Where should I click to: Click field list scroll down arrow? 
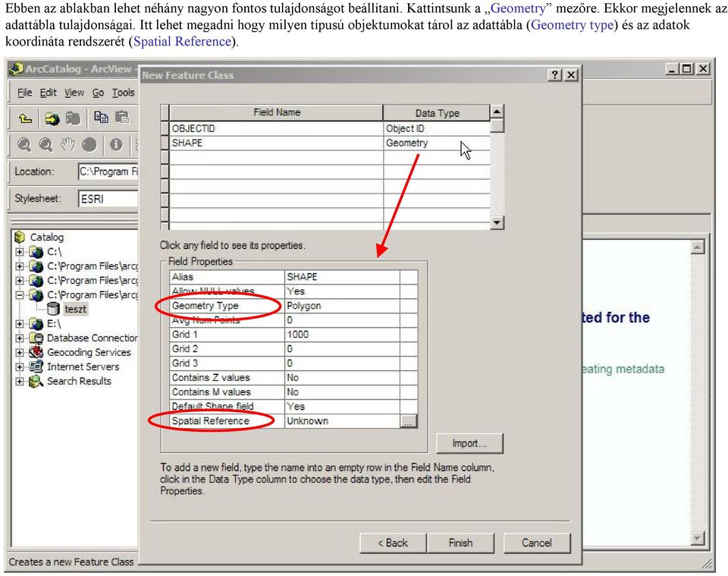497,222
